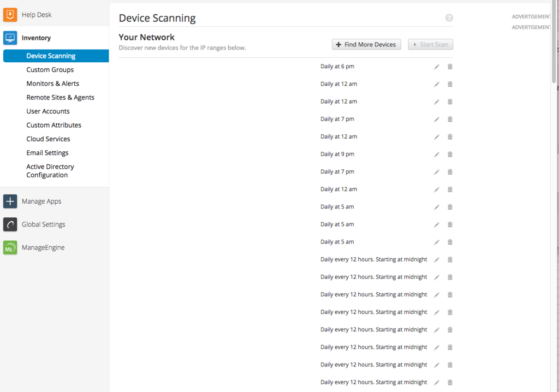Viewport: 559px width, 392px height.
Task: Click the Find More Devices button
Action: [x=366, y=44]
